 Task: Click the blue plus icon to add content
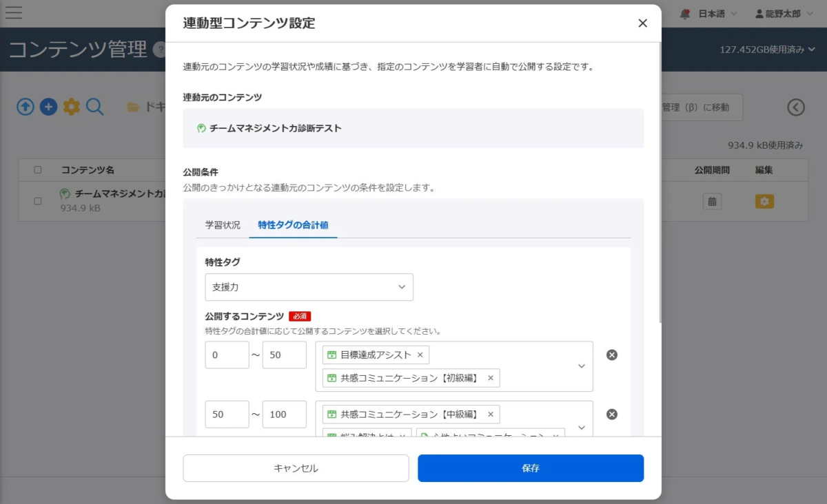48,107
